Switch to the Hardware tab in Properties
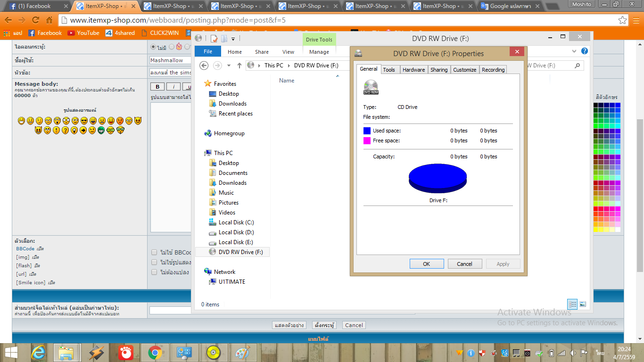This screenshot has width=644, height=362. click(413, 70)
